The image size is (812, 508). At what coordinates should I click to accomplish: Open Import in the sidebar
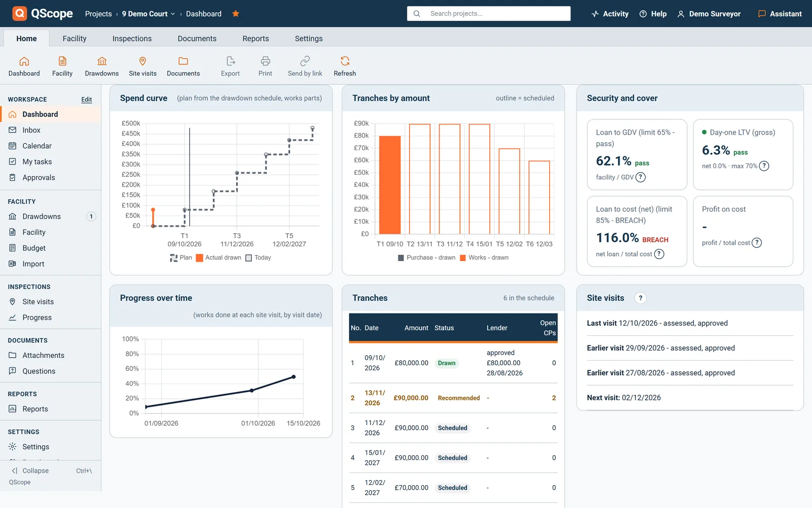click(51, 264)
